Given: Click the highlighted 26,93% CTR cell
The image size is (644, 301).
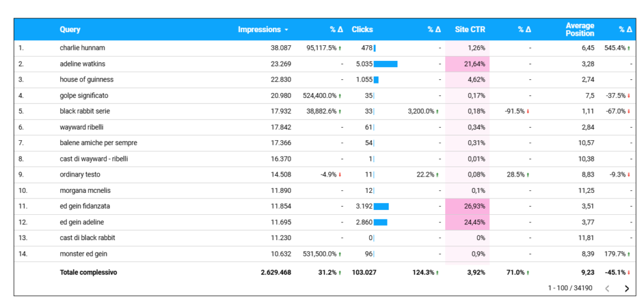Looking at the screenshot, I should coord(467,206).
